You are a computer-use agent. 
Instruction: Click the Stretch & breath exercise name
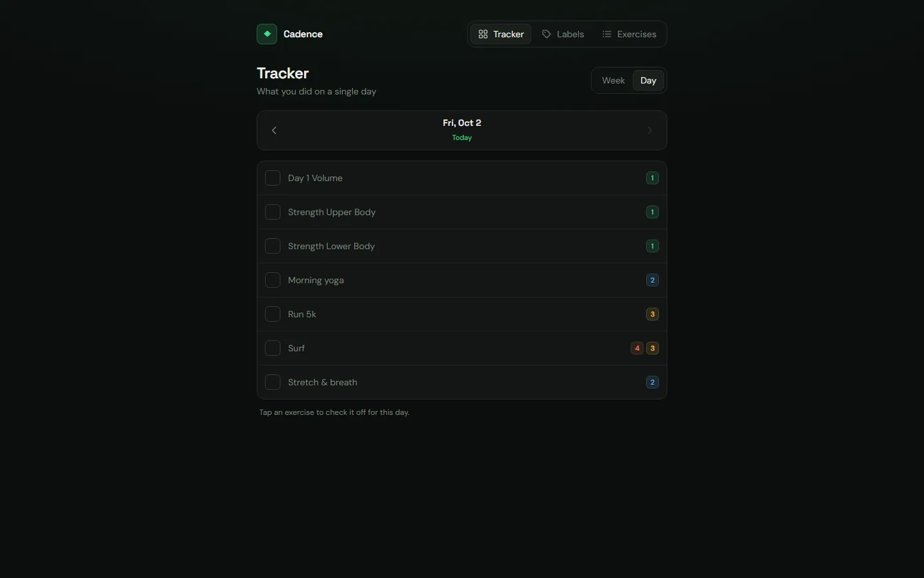click(323, 382)
